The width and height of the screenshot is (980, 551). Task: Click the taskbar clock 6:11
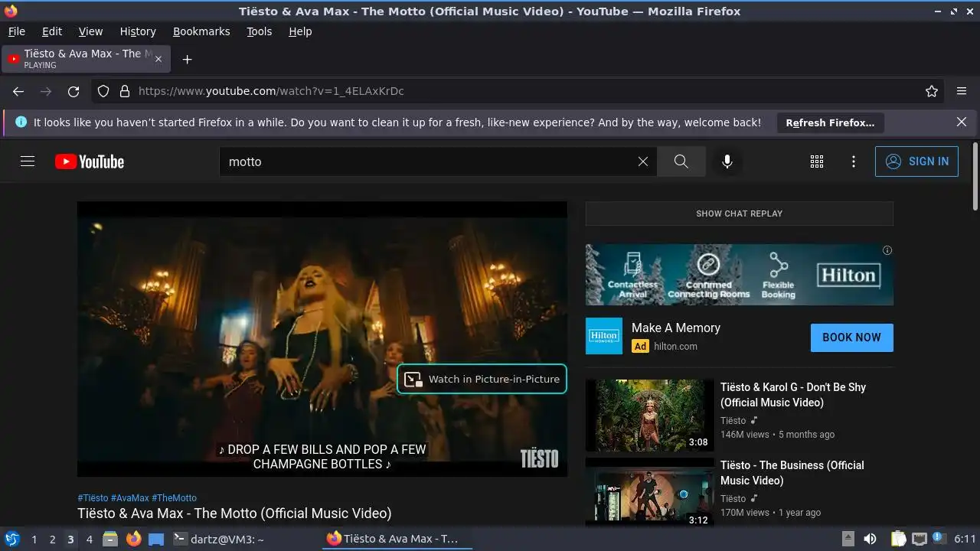[965, 539]
